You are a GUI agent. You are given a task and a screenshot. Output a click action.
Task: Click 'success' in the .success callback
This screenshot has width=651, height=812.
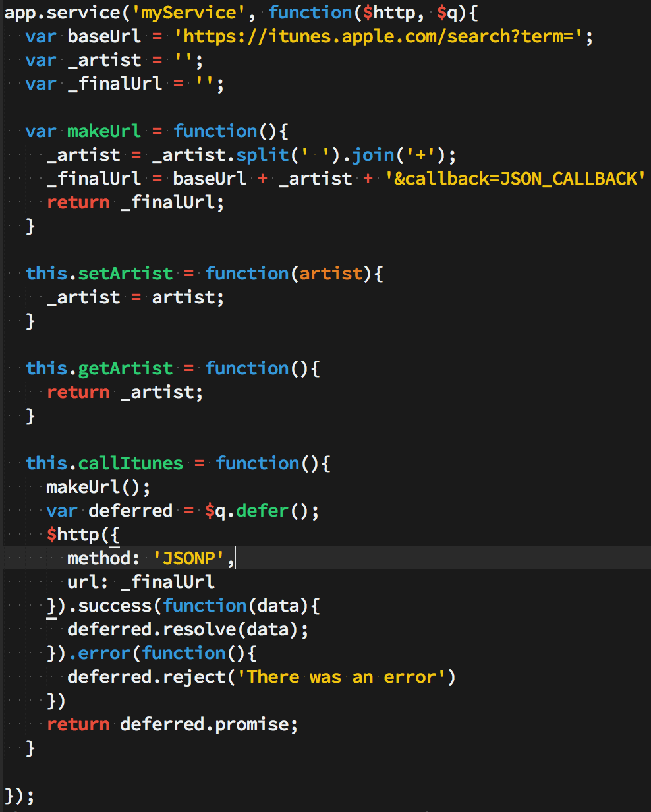click(115, 606)
